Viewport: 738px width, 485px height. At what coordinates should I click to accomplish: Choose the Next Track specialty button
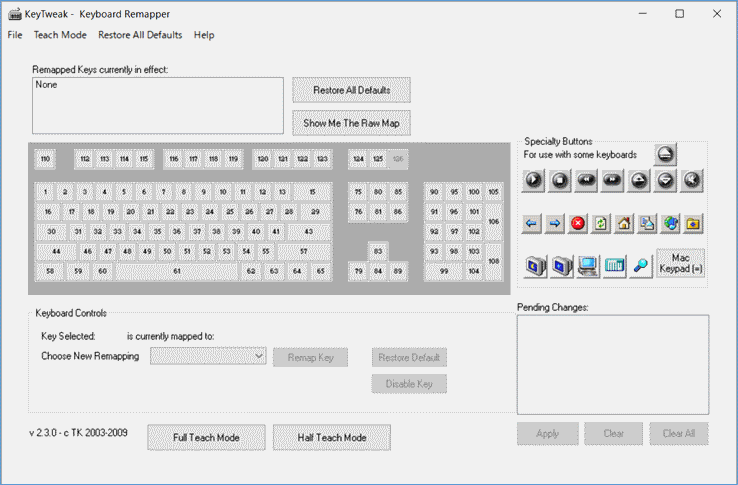click(612, 180)
